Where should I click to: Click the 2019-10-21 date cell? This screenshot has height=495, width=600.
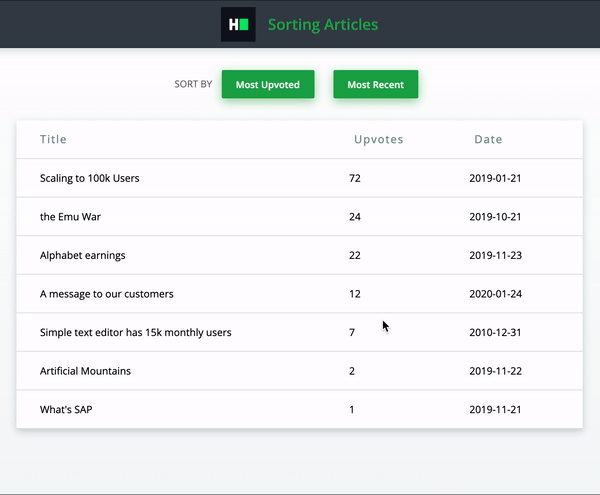[x=495, y=217]
